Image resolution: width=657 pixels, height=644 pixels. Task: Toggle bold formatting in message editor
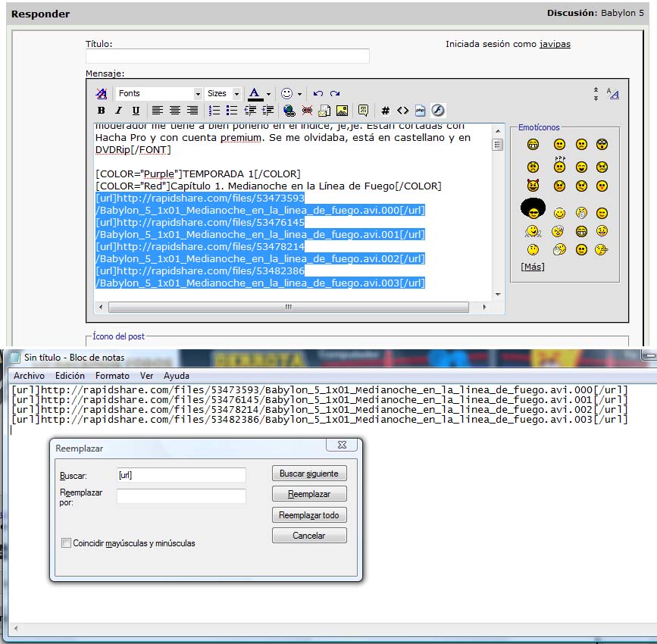(102, 111)
